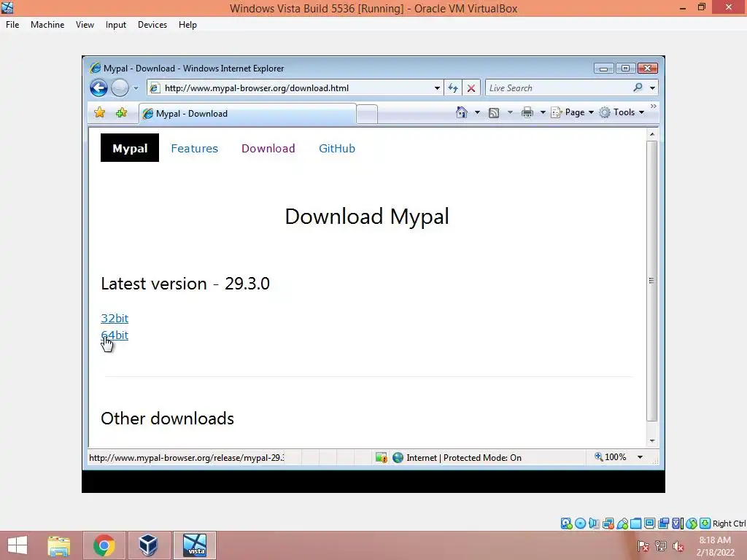Image resolution: width=747 pixels, height=560 pixels.
Task: Download the 64bit version link
Action: [115, 335]
